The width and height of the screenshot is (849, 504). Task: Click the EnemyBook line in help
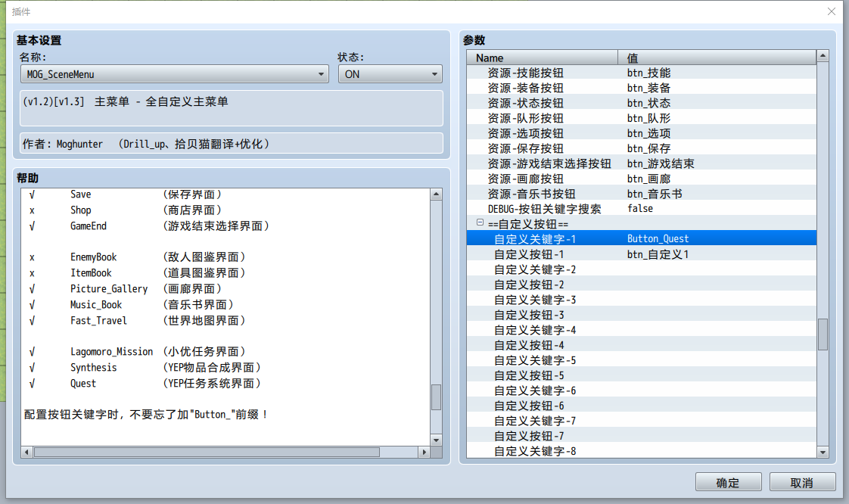pos(138,257)
